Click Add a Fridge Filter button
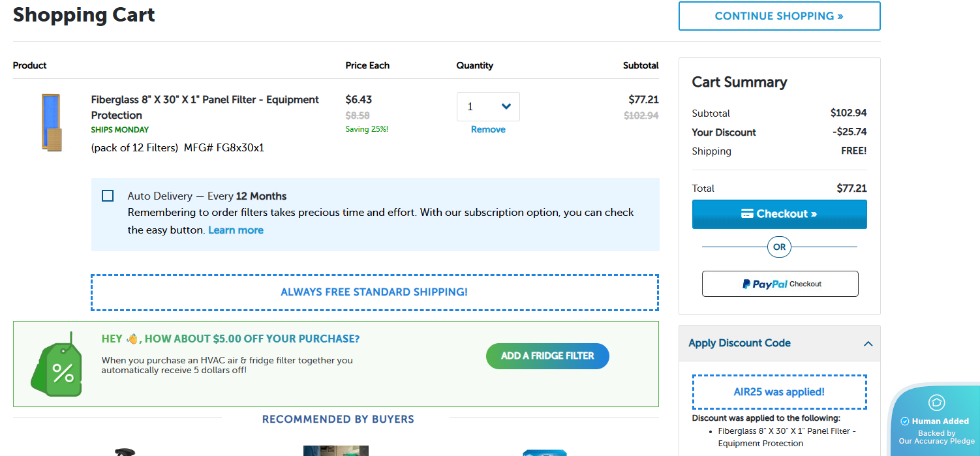 click(x=547, y=356)
